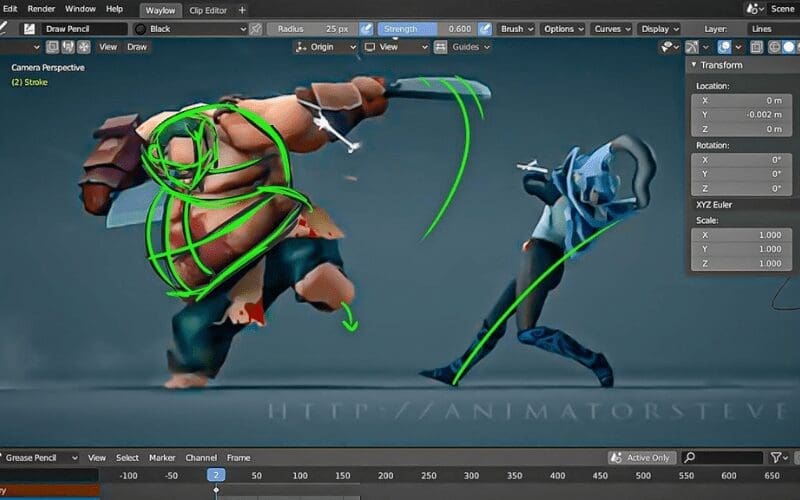Open the Edit menu
Image resolution: width=800 pixels, height=500 pixels.
click(10, 9)
